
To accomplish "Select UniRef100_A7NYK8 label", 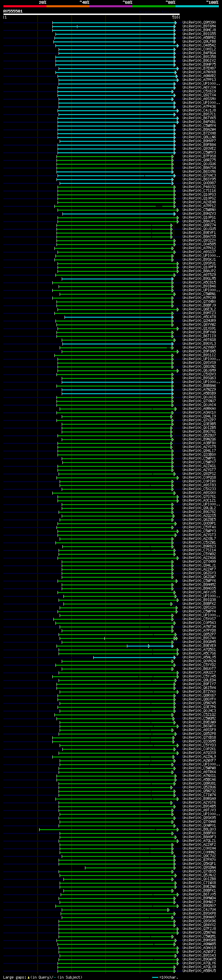I will pyautogui.click(x=199, y=72).
